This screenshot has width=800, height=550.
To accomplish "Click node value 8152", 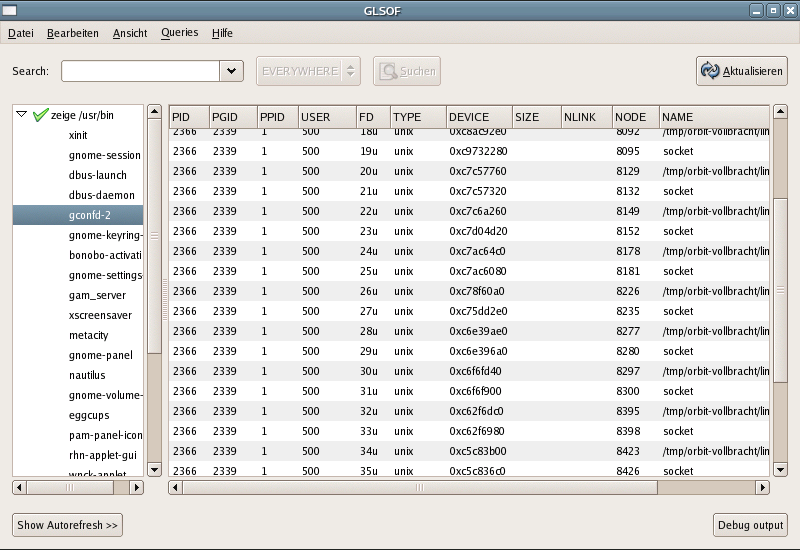I will (x=628, y=231).
